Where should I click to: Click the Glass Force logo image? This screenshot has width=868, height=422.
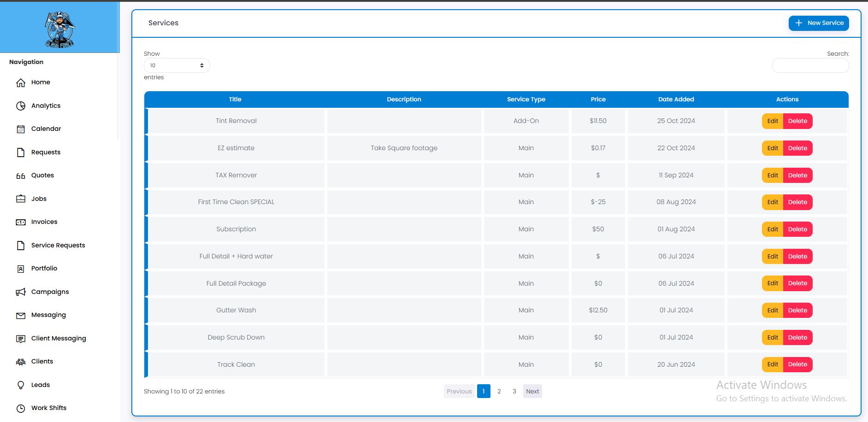click(59, 29)
